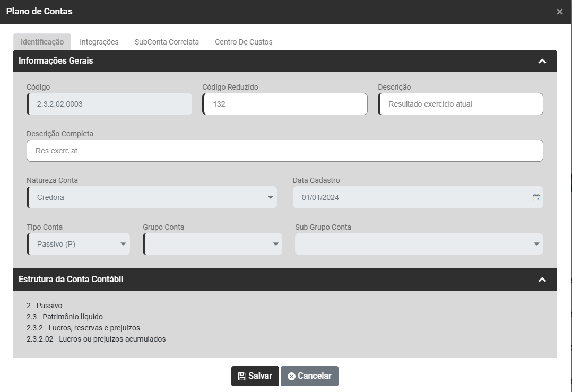
Task: Open the Natureza Conta dropdown
Action: point(152,197)
